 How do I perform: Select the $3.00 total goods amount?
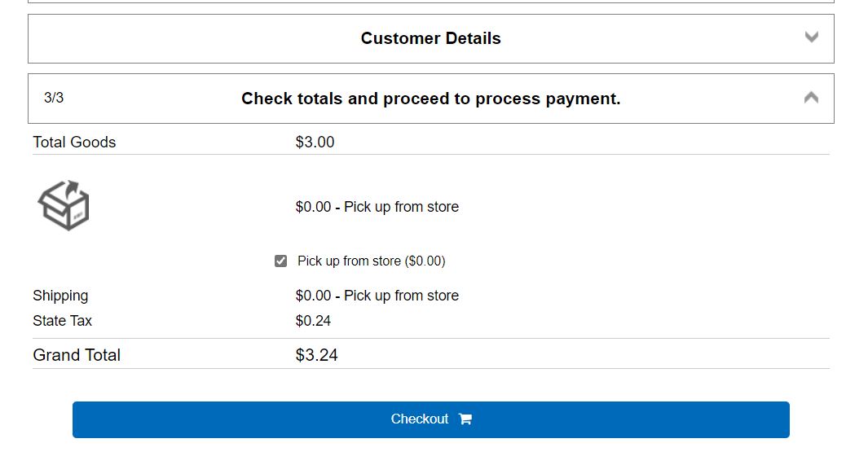[x=315, y=142]
